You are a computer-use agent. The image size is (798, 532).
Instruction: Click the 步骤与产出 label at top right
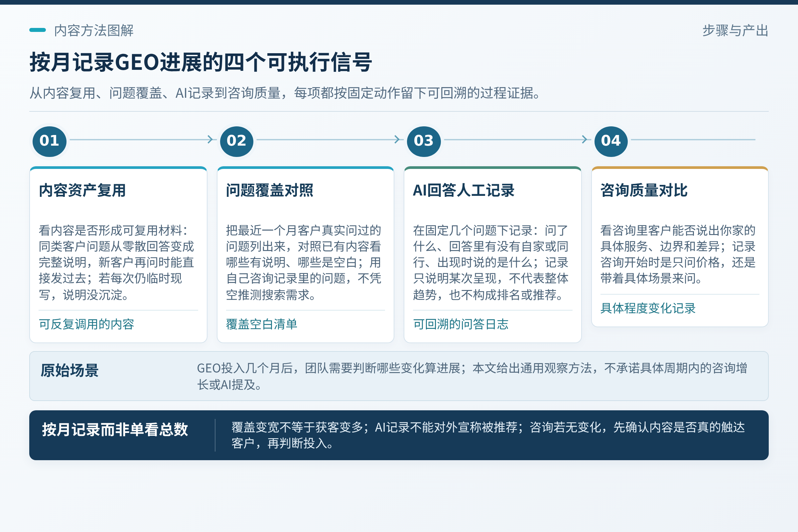pyautogui.click(x=735, y=31)
